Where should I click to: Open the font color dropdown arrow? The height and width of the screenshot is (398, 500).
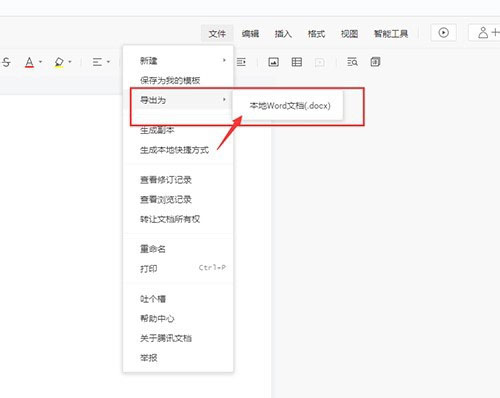(x=40, y=62)
